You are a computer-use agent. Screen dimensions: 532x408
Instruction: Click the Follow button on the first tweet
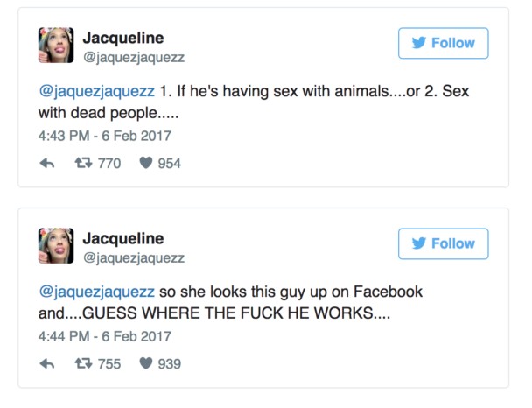(x=443, y=43)
